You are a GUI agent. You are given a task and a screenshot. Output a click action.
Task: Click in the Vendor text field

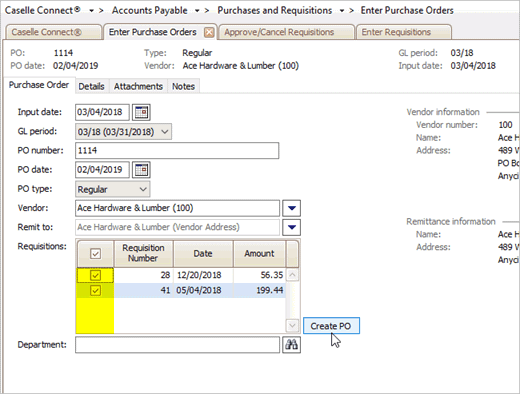pos(177,208)
